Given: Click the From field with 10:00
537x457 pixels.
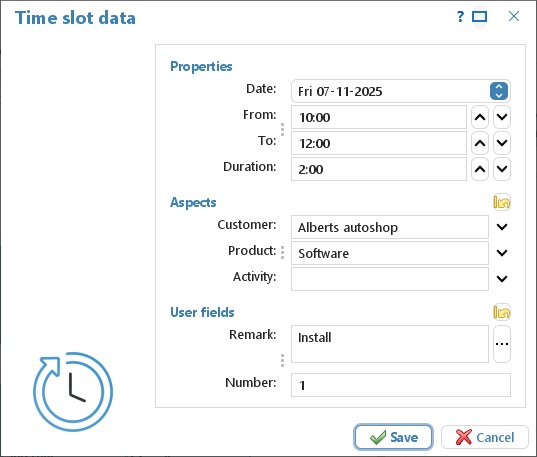Looking at the screenshot, I should coord(379,117).
